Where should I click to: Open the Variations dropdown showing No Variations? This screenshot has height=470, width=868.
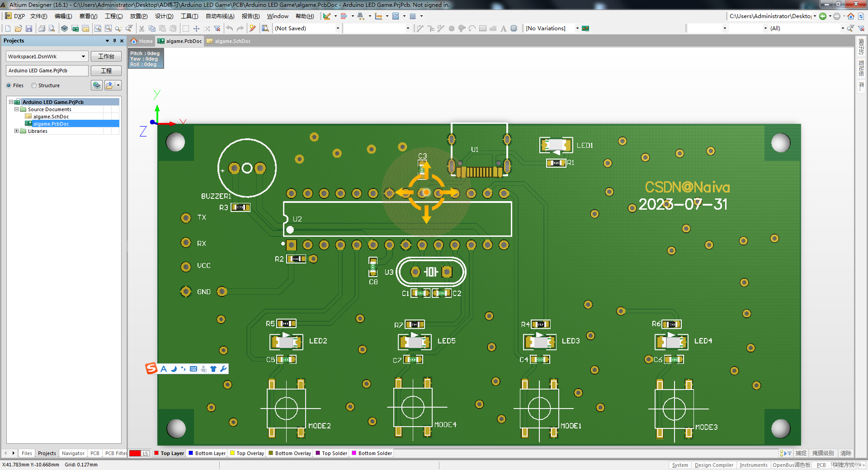pos(577,28)
